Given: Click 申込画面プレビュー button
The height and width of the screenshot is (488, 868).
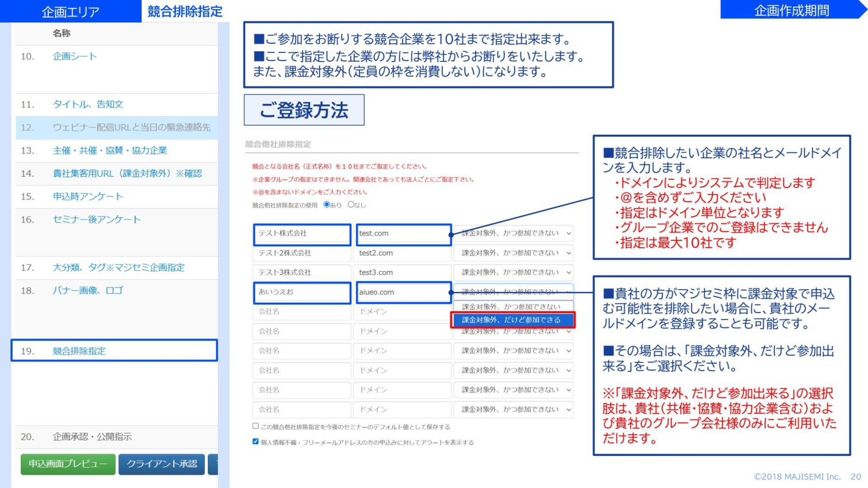Looking at the screenshot, I should [68, 464].
